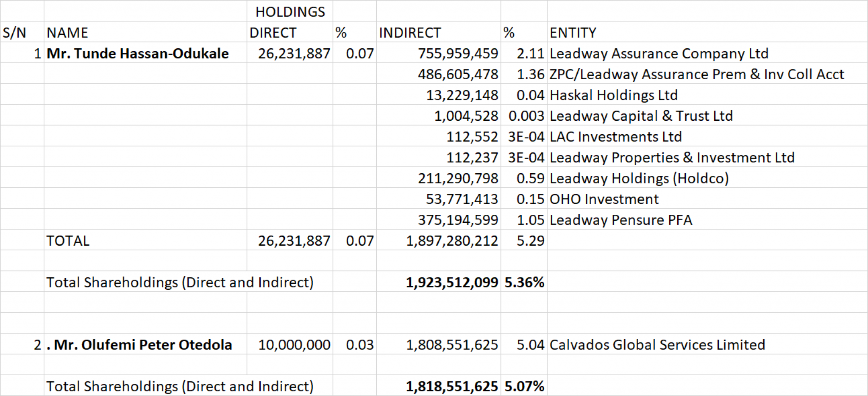Screen dimensions: 868x396
Task: Click the bold total 1,923,512,099 cell
Action: coord(451,282)
